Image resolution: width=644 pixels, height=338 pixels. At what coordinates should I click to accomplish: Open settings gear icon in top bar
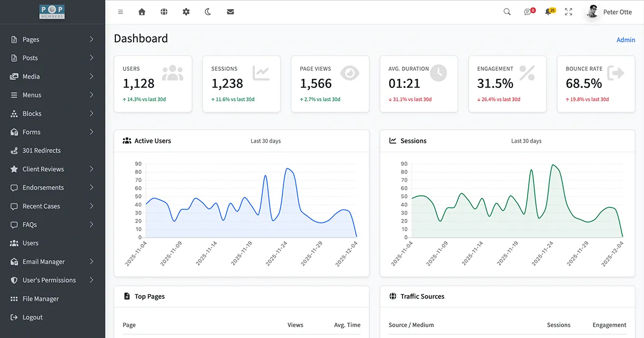[x=186, y=12]
